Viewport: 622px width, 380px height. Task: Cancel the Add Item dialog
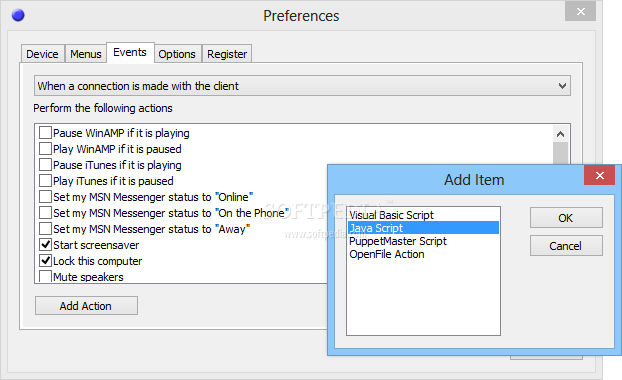[566, 246]
